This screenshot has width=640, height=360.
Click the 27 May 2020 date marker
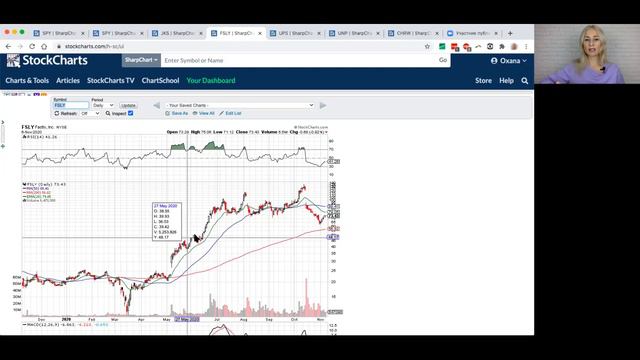click(x=187, y=319)
